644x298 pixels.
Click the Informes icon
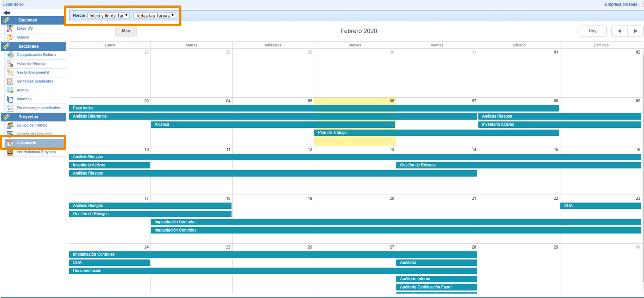click(10, 99)
